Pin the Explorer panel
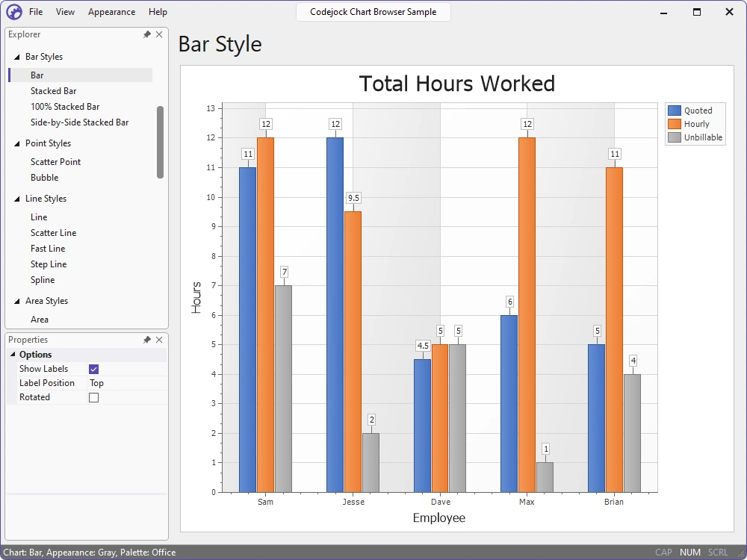747x560 pixels. tap(146, 34)
